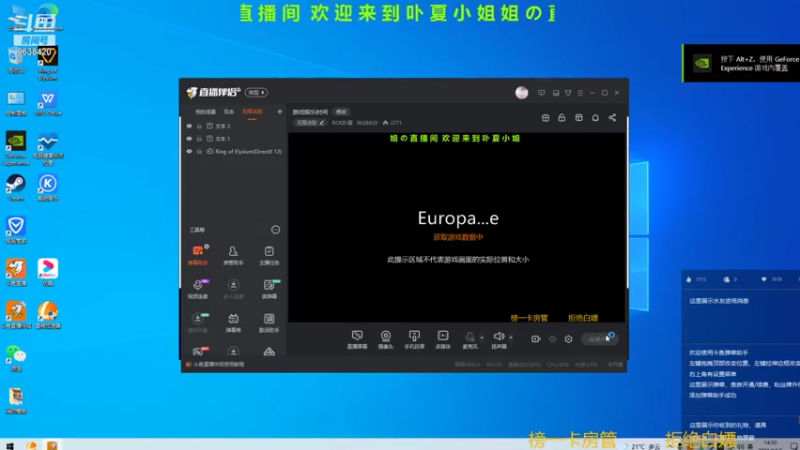Open the toolbox more options circle
Screen dimensions: 800x450
(276, 230)
